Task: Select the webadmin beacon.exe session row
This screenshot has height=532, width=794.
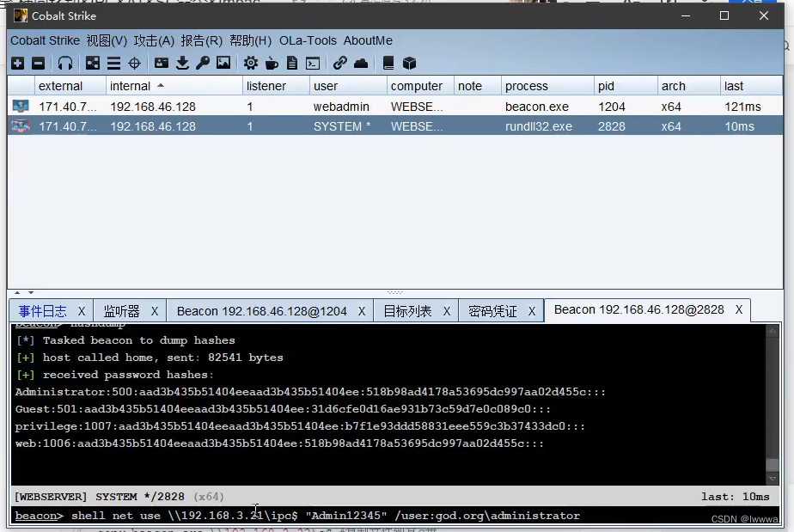Action: click(395, 107)
